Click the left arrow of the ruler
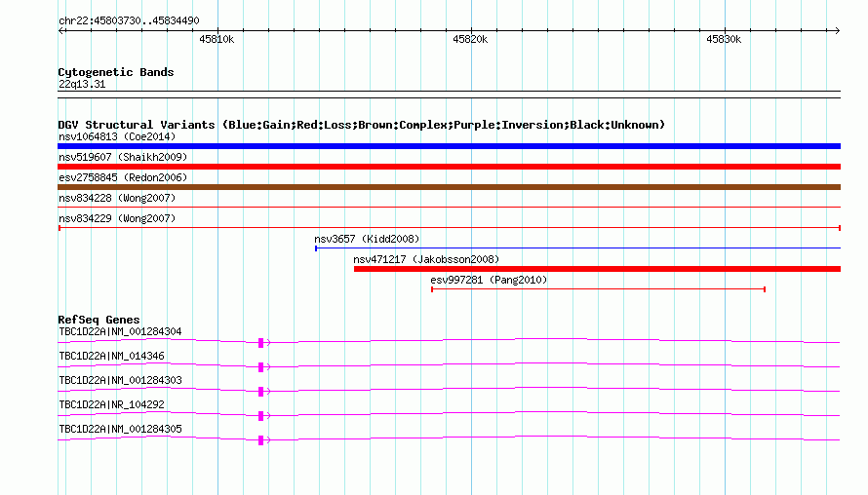 pos(60,31)
